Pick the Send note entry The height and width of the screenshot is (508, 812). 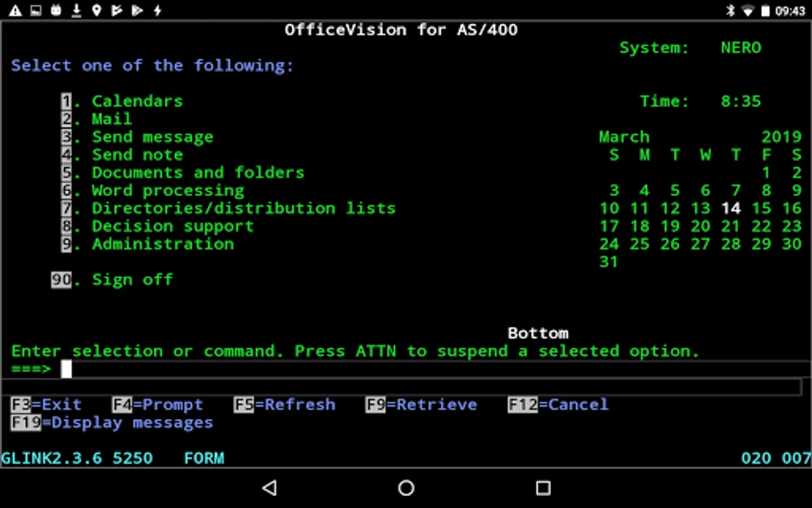[122, 155]
